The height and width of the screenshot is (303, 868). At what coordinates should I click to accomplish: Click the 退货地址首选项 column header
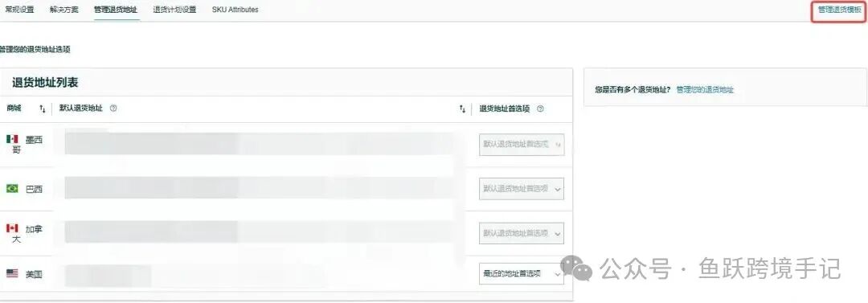tap(504, 109)
